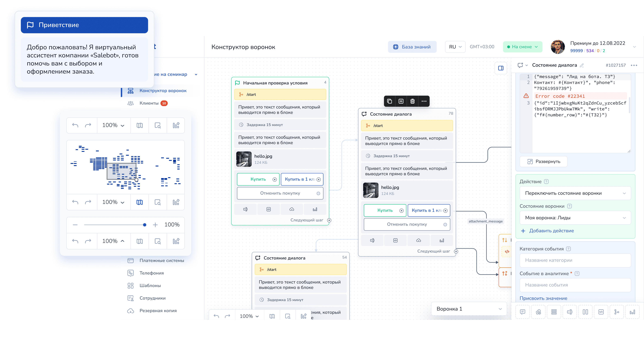The height and width of the screenshot is (342, 644).
Task: Click the undo arrow in bottom canvas toolbar
Action: pos(216,316)
